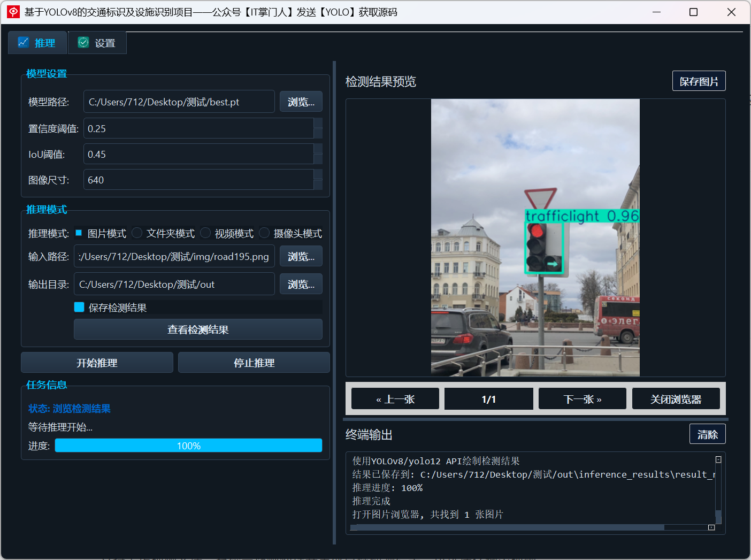Click the 1/1 page indicator
This screenshot has height=560, width=751.
coord(489,399)
